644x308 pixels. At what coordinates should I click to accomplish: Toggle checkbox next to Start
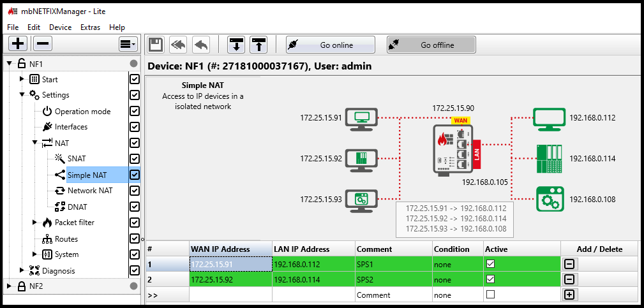(135, 79)
